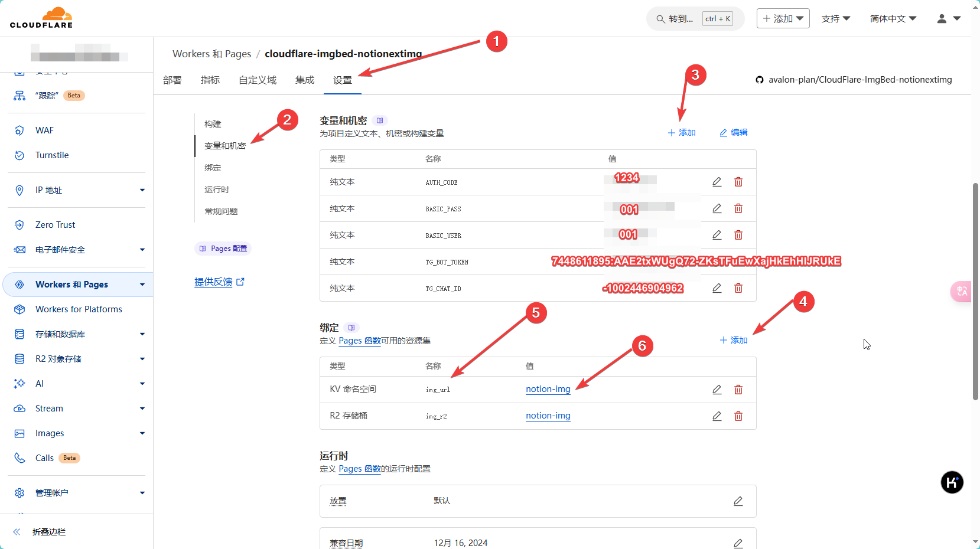
Task: Delete the img_url KV binding
Action: coord(738,390)
